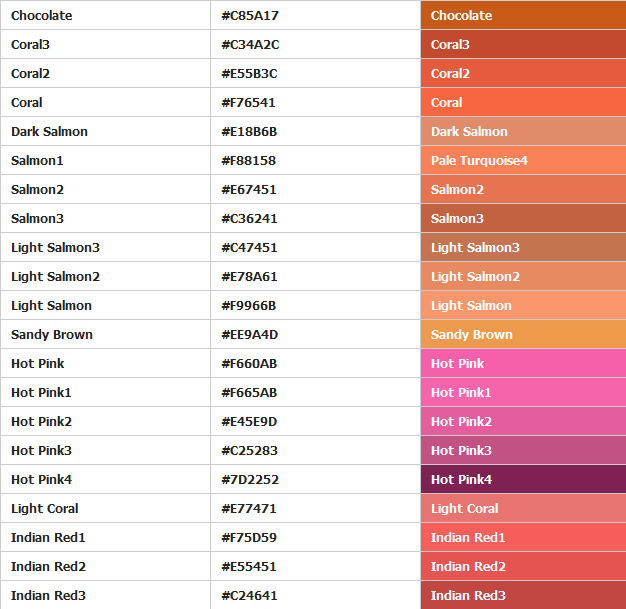Select the Coral3 colored swatch cell
The image size is (626, 609).
click(523, 45)
